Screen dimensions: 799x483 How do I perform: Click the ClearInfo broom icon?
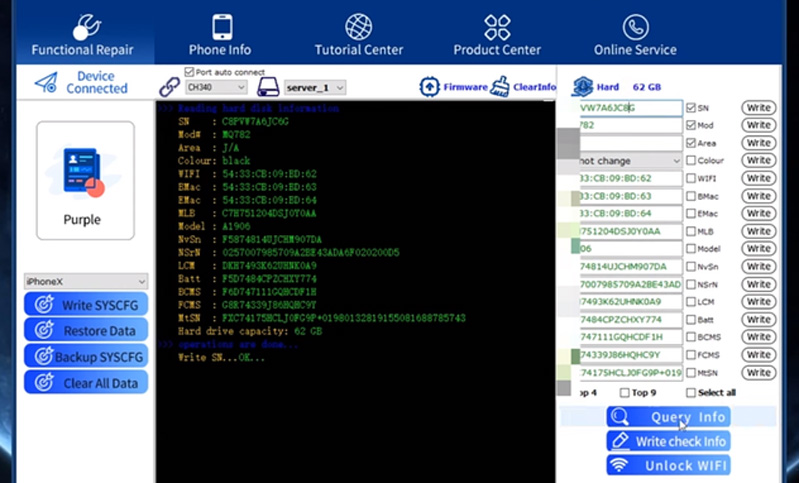(x=500, y=87)
